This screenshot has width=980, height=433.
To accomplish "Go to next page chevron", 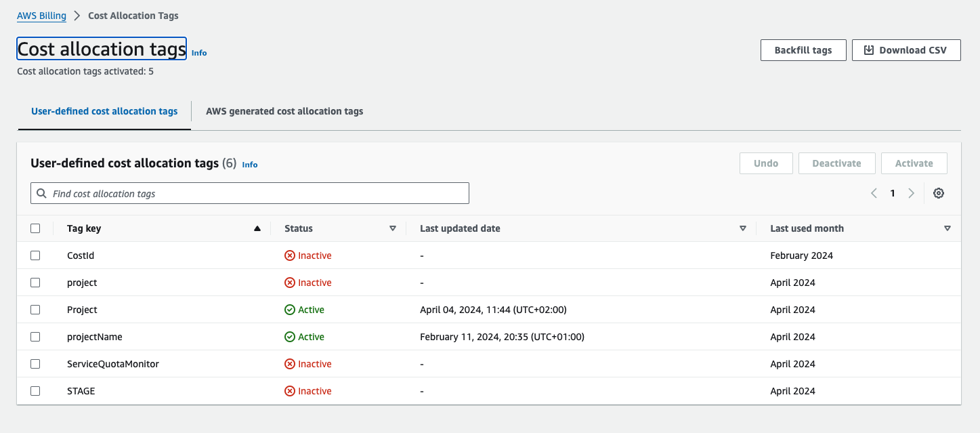I will point(911,193).
